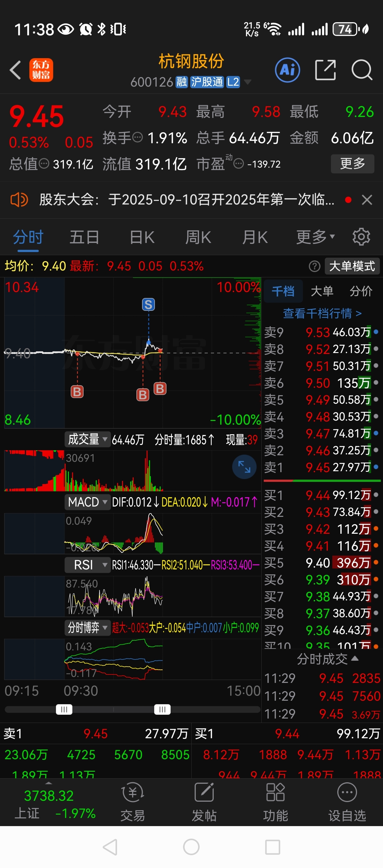Open the Ai assistant icon

point(287,70)
